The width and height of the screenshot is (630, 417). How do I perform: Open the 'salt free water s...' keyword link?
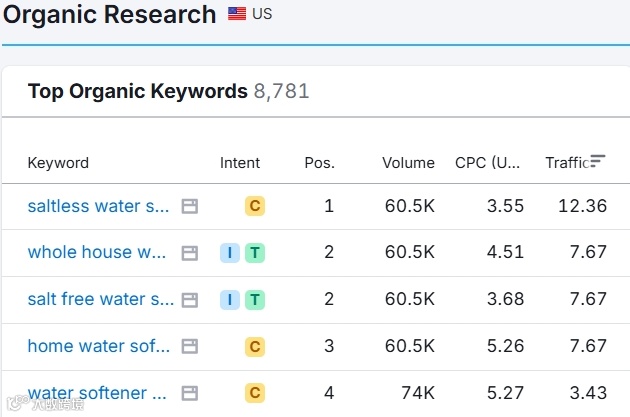tap(100, 300)
